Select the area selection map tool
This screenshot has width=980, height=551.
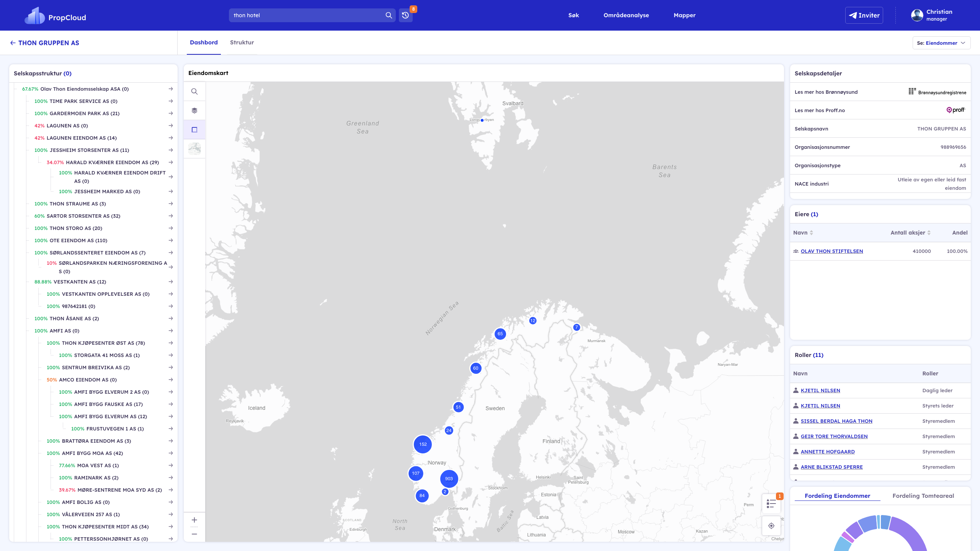point(194,130)
